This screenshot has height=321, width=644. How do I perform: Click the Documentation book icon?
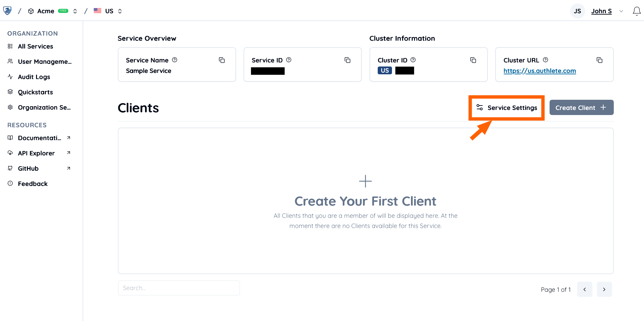pyautogui.click(x=10, y=138)
